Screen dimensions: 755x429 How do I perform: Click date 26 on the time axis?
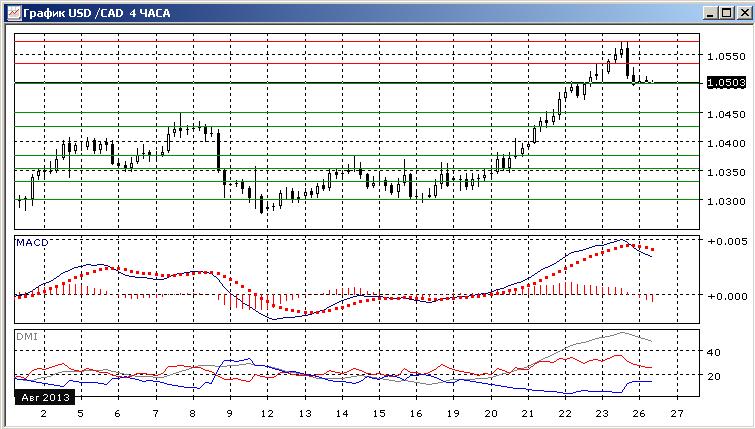pos(639,414)
